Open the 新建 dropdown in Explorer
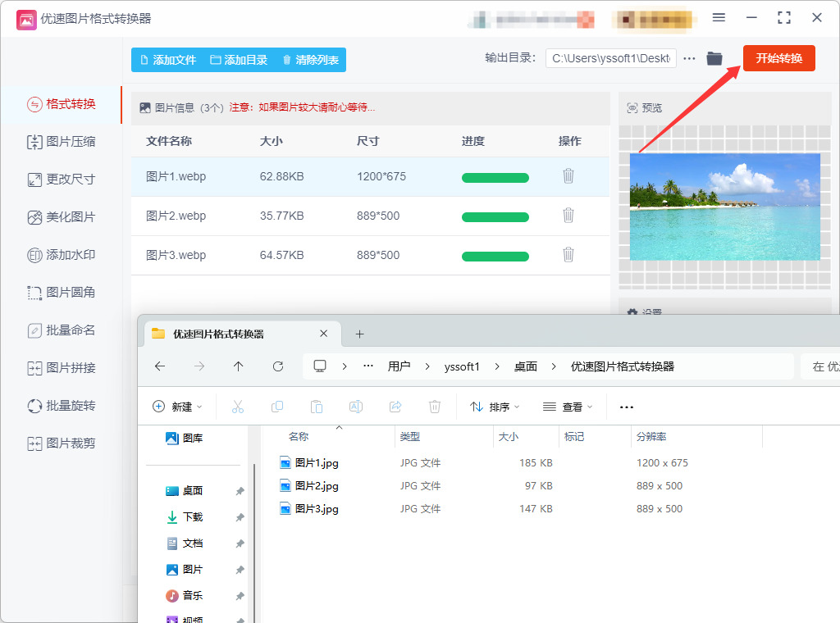840x623 pixels. tap(177, 407)
